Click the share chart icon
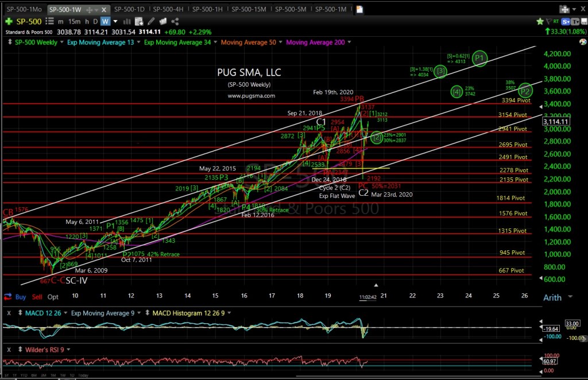 pyautogui.click(x=175, y=21)
